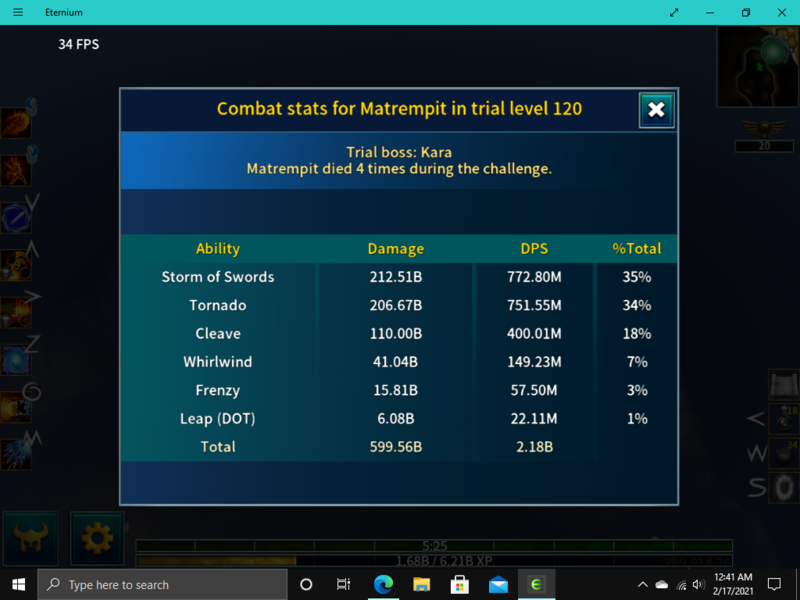Activate the first skill icon at top of left bar
This screenshot has height=600, width=800.
(x=16, y=122)
